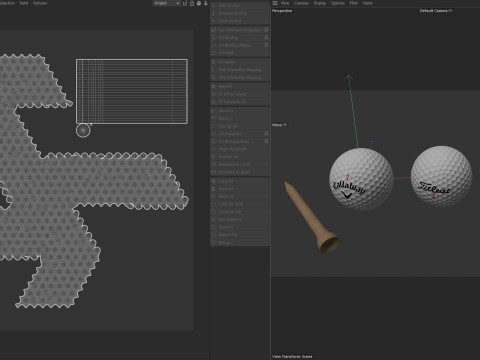Viewport: 480px width, 360px height.
Task: Open UV Unwrap options gear
Action: pos(266,38)
